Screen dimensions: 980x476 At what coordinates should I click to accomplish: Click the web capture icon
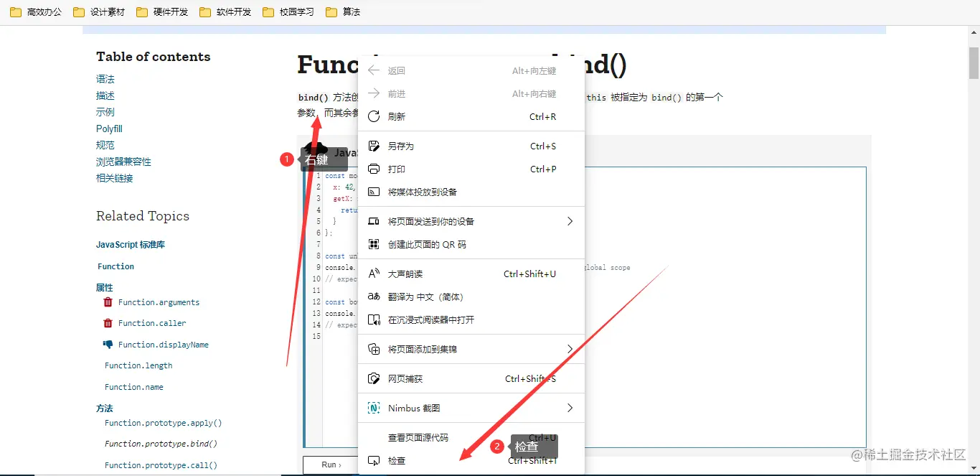coord(373,378)
